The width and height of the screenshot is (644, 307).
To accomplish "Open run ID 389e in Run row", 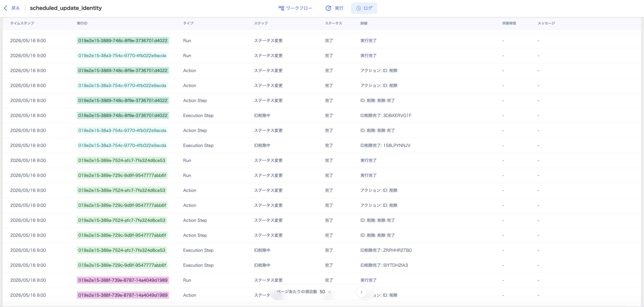I will [122, 175].
